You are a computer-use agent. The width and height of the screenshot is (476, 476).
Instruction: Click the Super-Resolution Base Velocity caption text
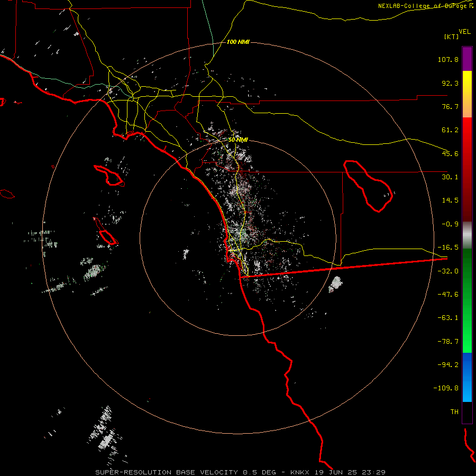point(240,472)
